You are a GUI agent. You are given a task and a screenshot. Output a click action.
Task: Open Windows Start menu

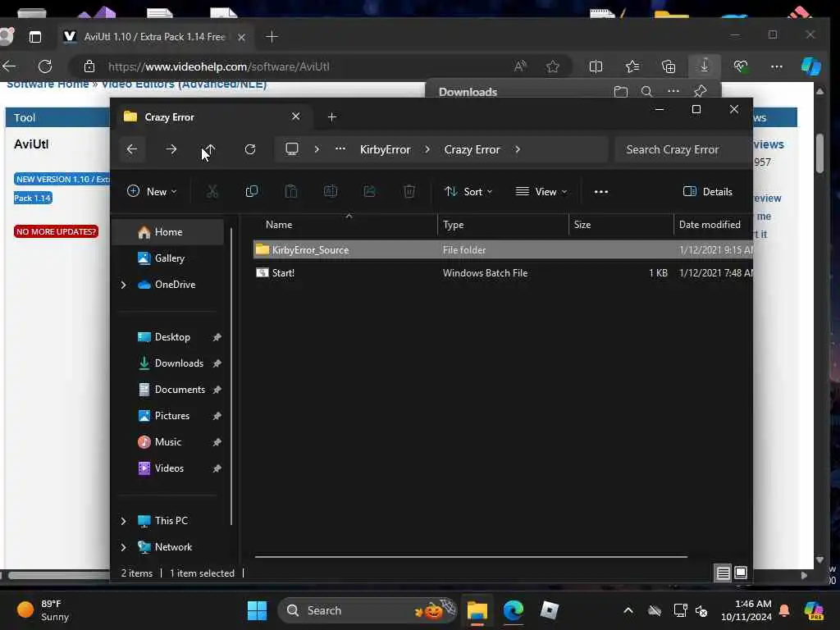coord(257,610)
